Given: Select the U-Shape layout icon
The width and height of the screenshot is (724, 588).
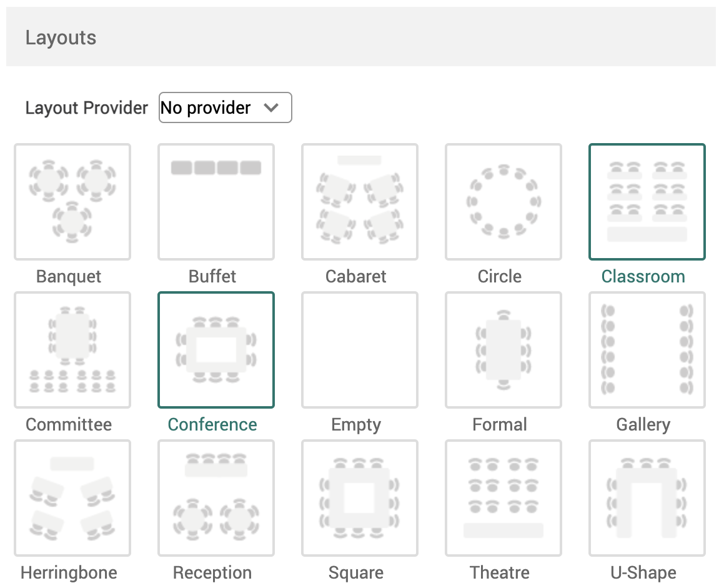Looking at the screenshot, I should click(x=647, y=498).
